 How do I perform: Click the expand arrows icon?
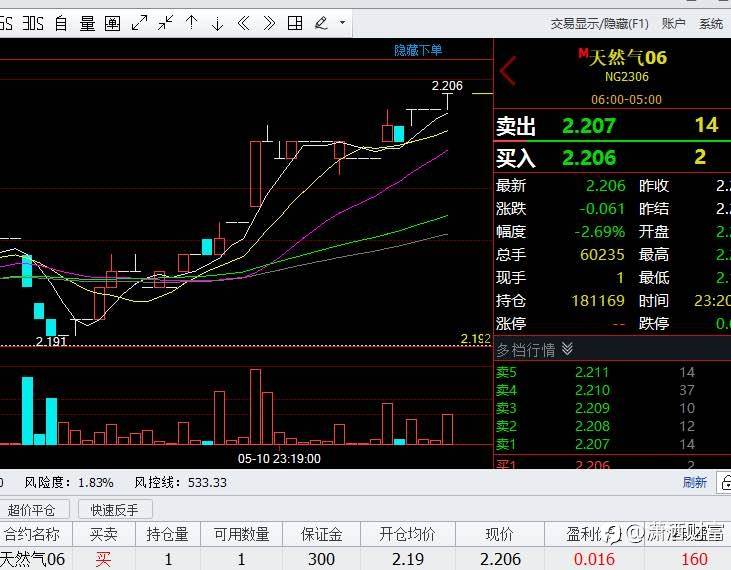pyautogui.click(x=139, y=23)
